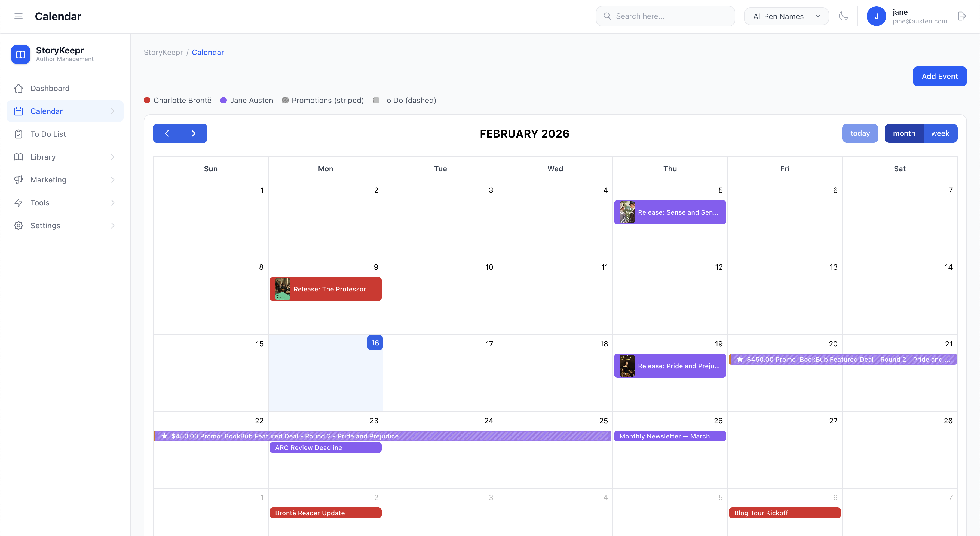Open the hamburger menu

18,16
